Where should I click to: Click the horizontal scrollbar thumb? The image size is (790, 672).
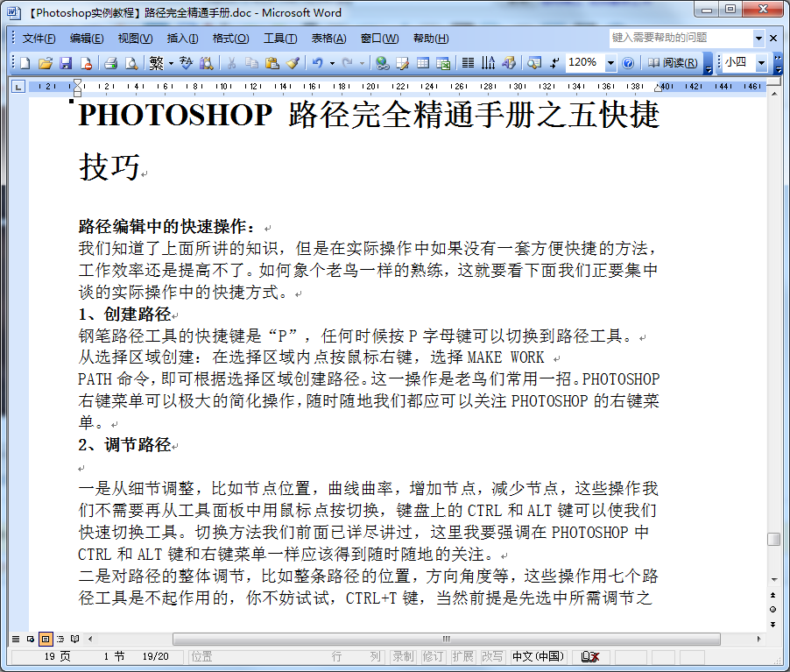point(447,639)
